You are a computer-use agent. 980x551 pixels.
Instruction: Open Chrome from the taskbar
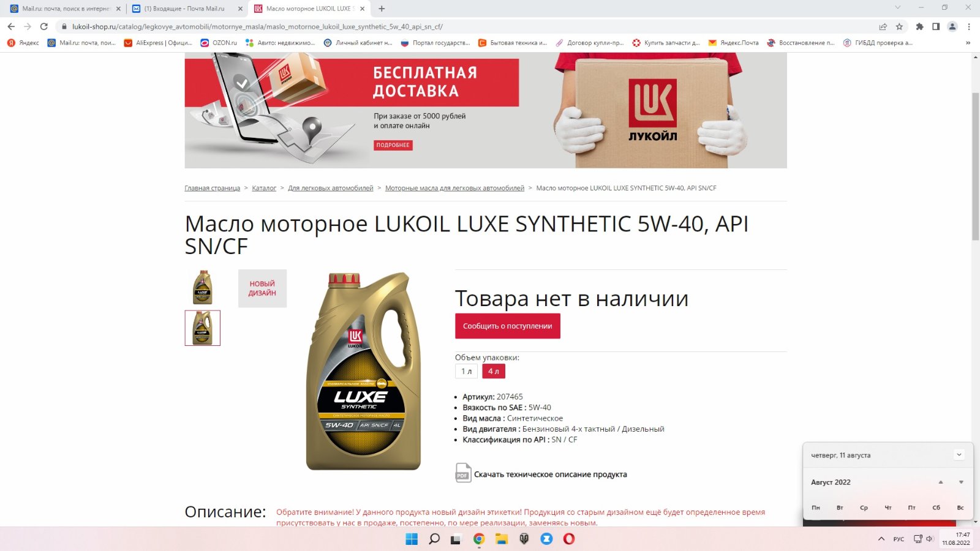[479, 539]
